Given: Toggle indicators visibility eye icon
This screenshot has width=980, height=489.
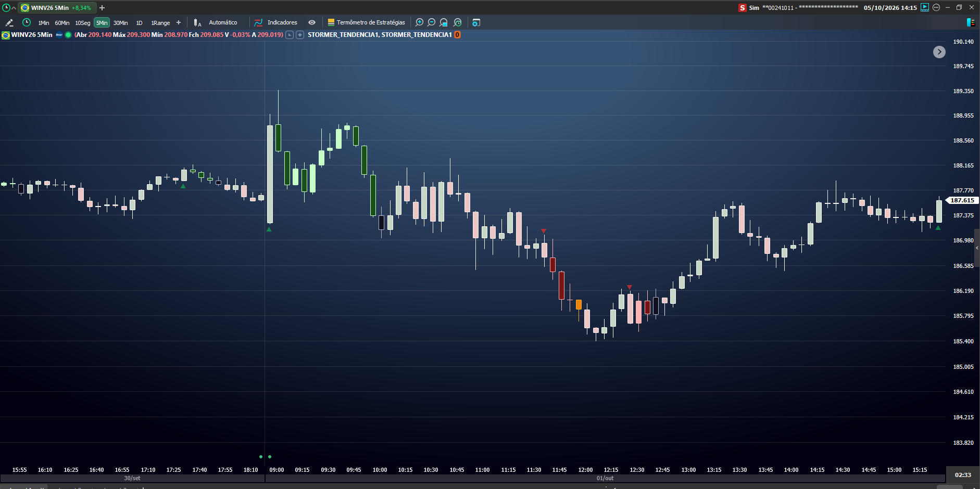Looking at the screenshot, I should 312,22.
